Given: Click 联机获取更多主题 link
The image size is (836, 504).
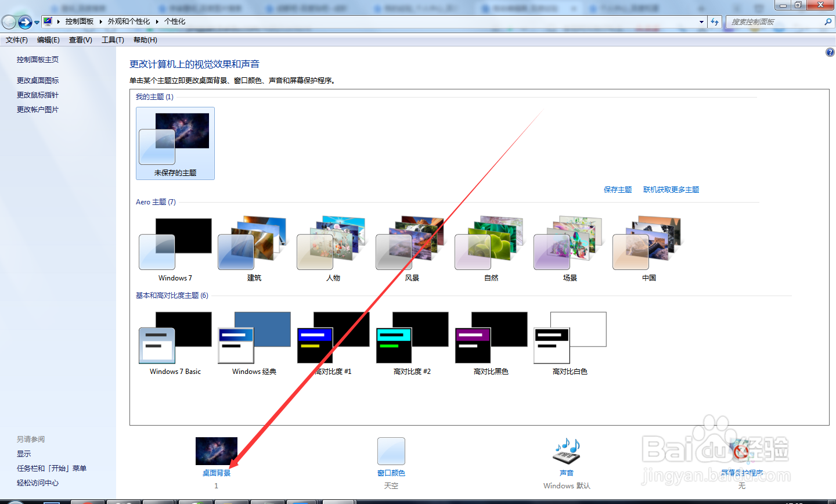Looking at the screenshot, I should click(671, 190).
